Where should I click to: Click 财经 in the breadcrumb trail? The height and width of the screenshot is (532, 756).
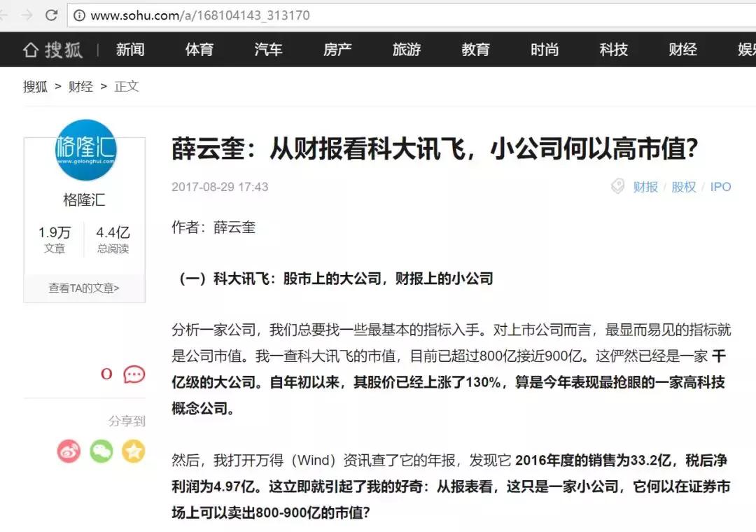point(81,86)
